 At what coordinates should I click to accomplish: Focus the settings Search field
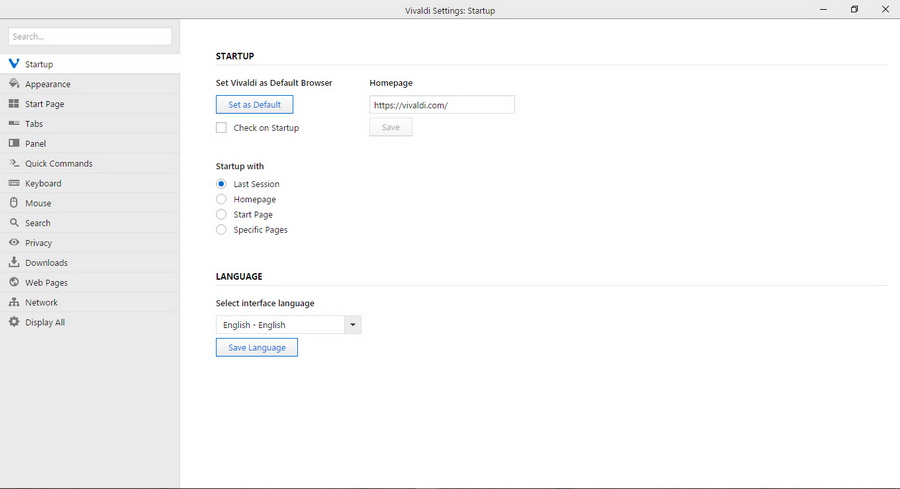coord(90,36)
